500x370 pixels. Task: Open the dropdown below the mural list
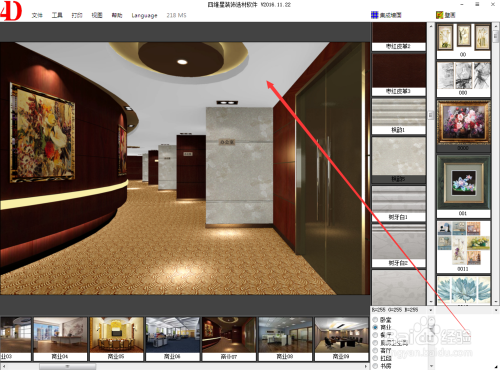point(496,310)
